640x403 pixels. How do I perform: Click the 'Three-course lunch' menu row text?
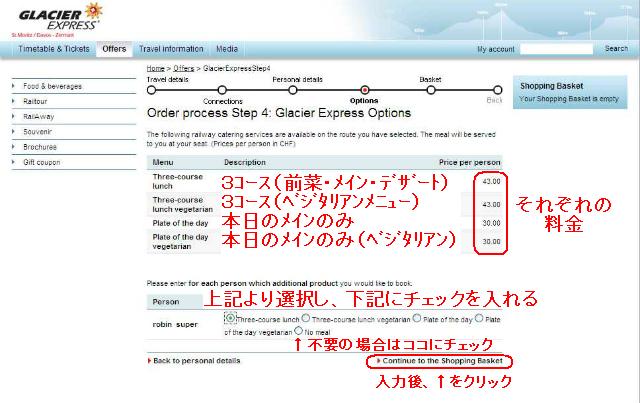[178, 181]
